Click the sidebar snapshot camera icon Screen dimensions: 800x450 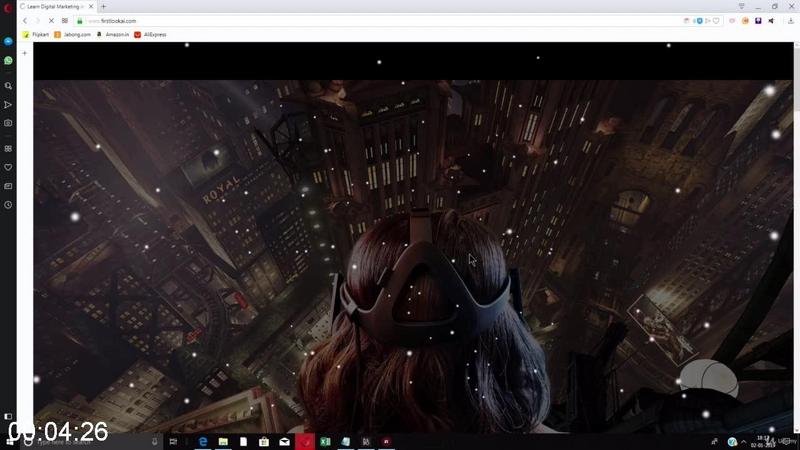tap(8, 123)
